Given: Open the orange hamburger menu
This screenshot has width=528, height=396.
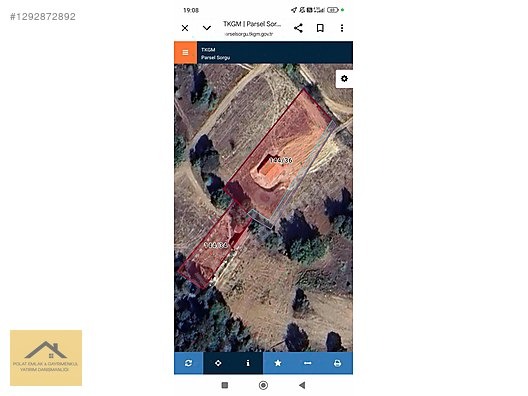Looking at the screenshot, I should [x=186, y=53].
